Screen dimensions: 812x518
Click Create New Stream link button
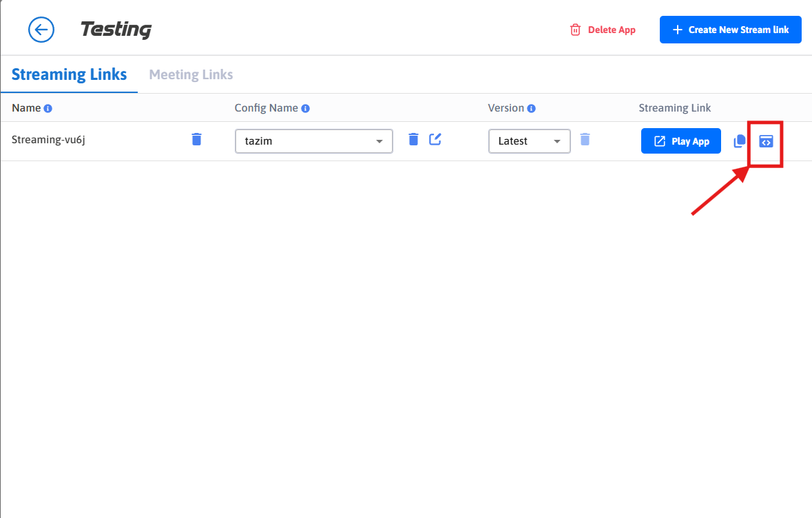(731, 30)
